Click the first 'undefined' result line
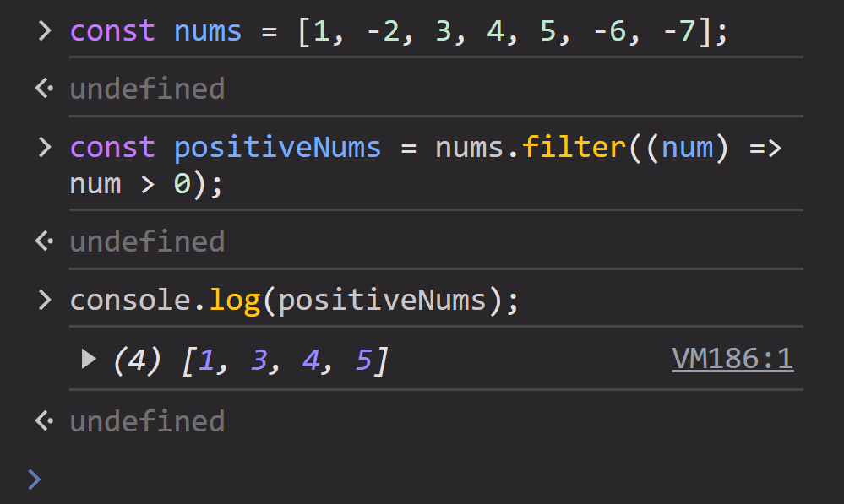The width and height of the screenshot is (844, 504). (147, 89)
